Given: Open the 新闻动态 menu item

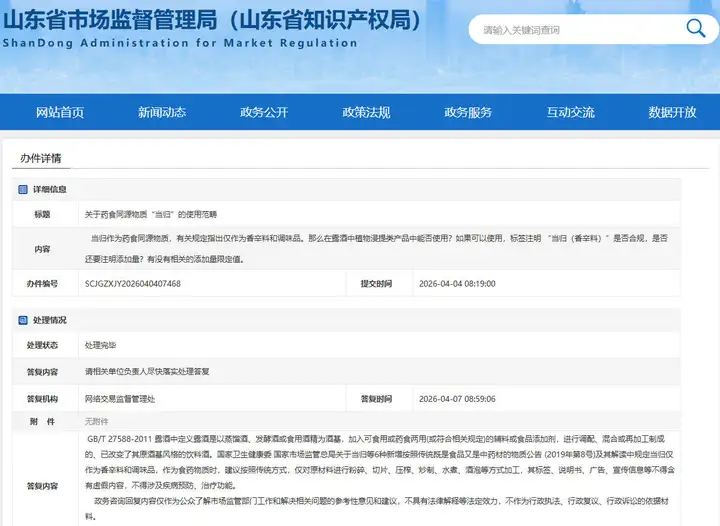Looking at the screenshot, I should coord(162,112).
